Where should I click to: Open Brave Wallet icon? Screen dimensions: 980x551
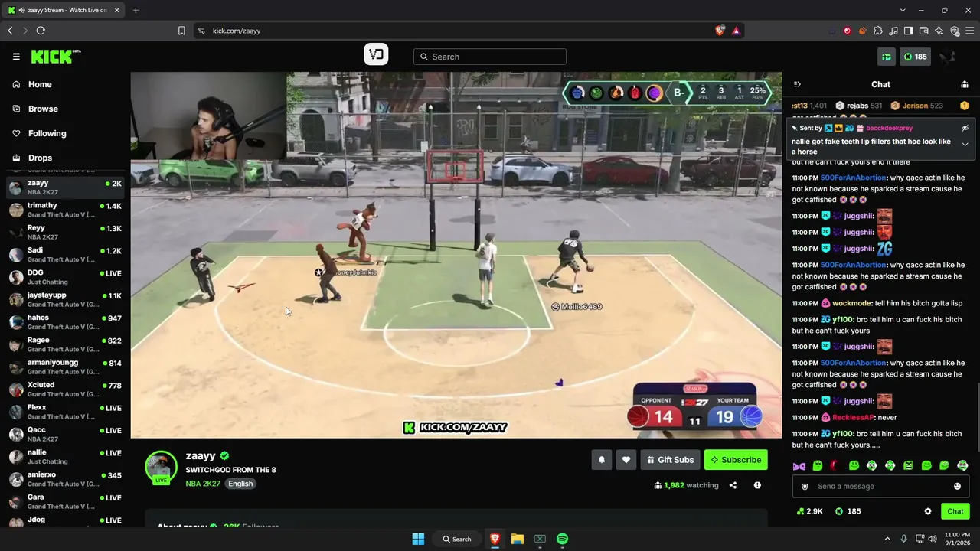(924, 31)
